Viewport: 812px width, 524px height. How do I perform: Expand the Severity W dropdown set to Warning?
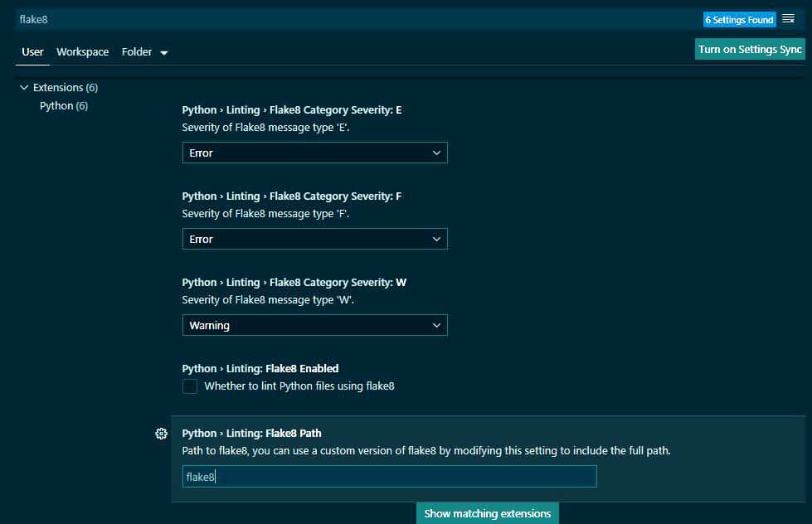point(314,325)
